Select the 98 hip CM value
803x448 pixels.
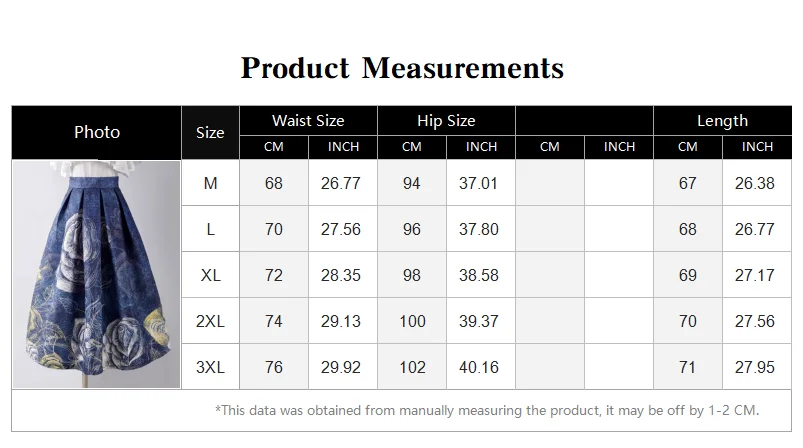tap(412, 275)
